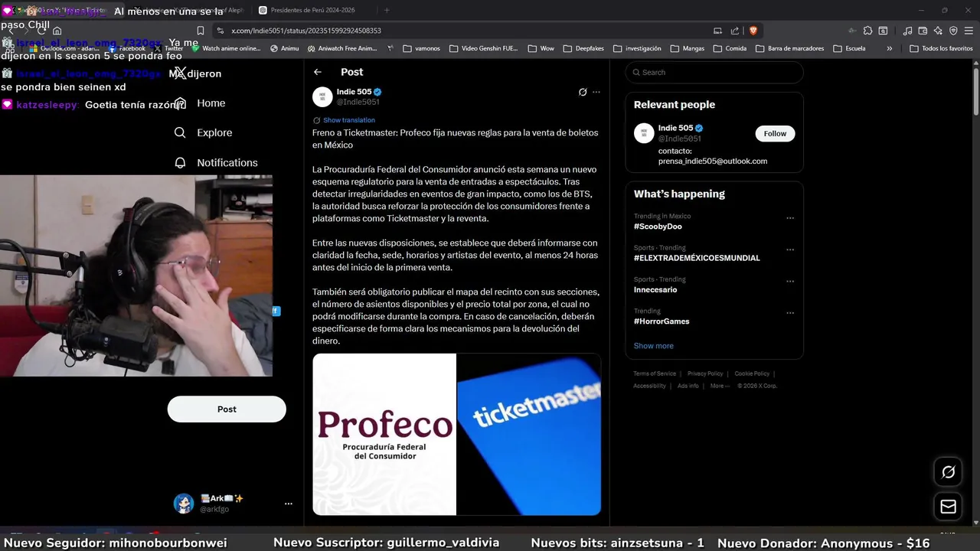This screenshot has width=980, height=551.
Task: Open the Mangas bookmarks folder
Action: pyautogui.click(x=687, y=48)
